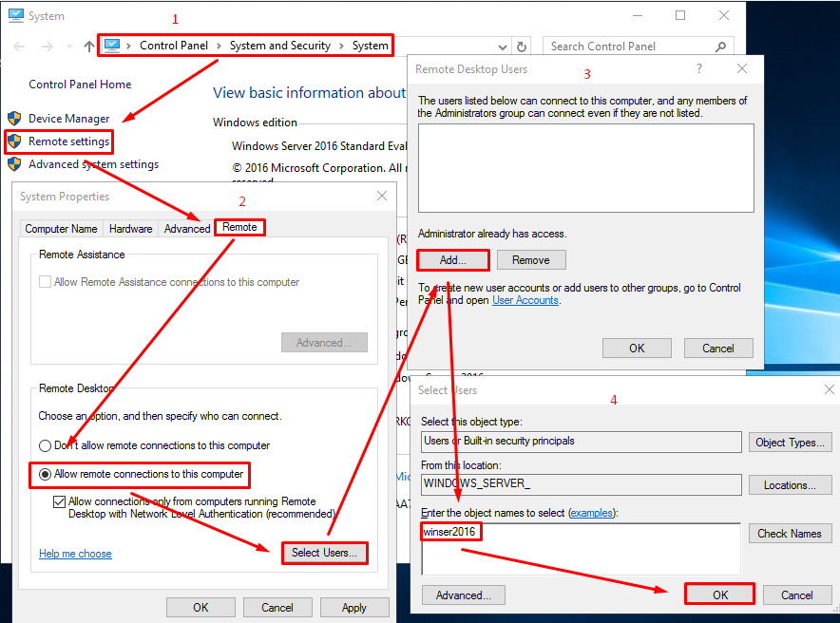840x623 pixels.
Task: Open the examples link in Select Users
Action: pos(591,513)
